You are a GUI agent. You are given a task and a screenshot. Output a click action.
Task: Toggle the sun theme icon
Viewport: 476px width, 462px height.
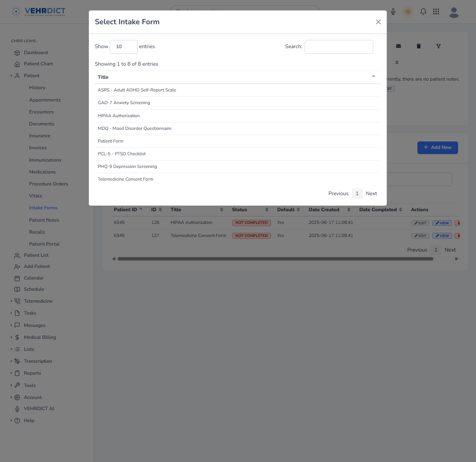coord(408,12)
